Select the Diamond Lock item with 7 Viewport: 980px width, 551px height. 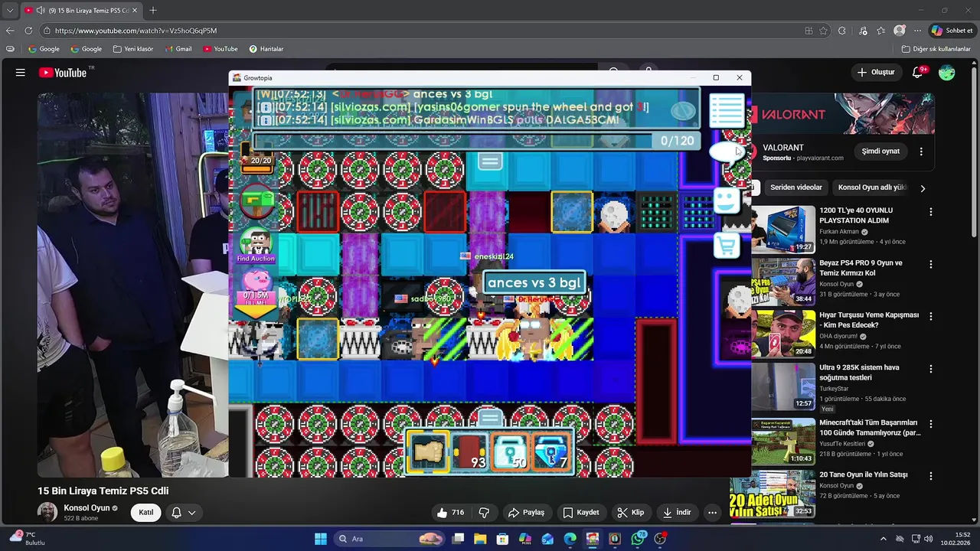coord(552,451)
